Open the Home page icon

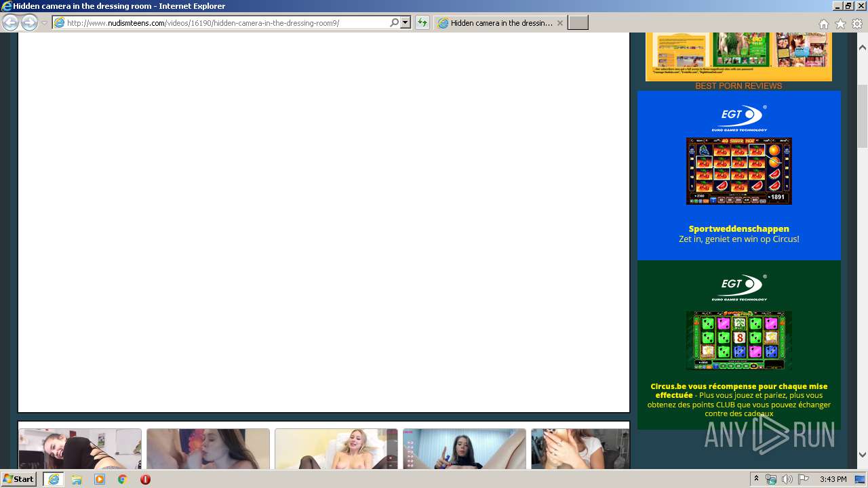pos(823,24)
